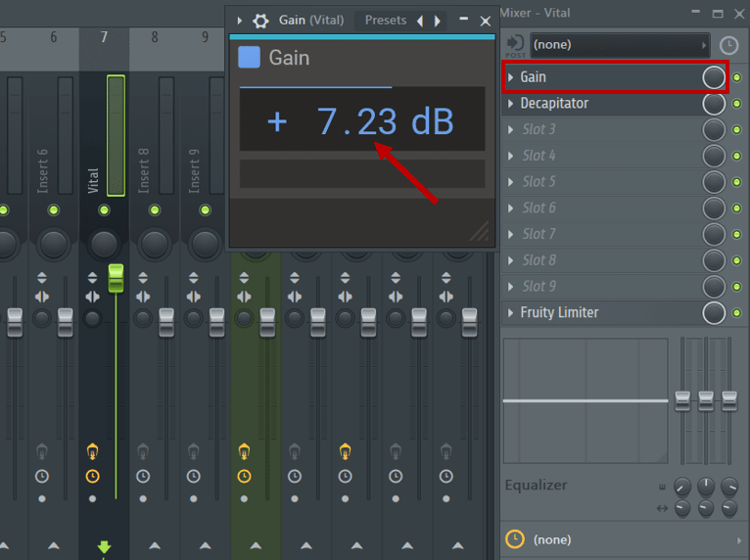Select mixer track 7 Vital header
The image size is (750, 560).
104,37
